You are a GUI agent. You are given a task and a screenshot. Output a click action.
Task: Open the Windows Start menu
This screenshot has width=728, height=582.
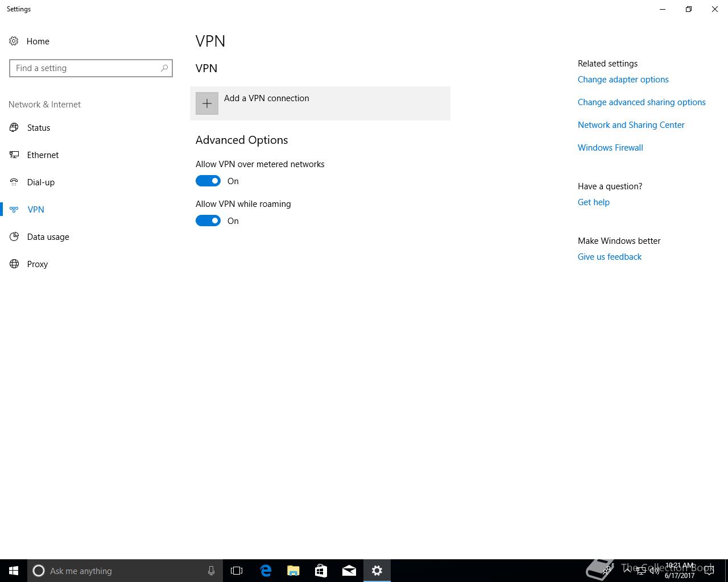[x=14, y=571]
